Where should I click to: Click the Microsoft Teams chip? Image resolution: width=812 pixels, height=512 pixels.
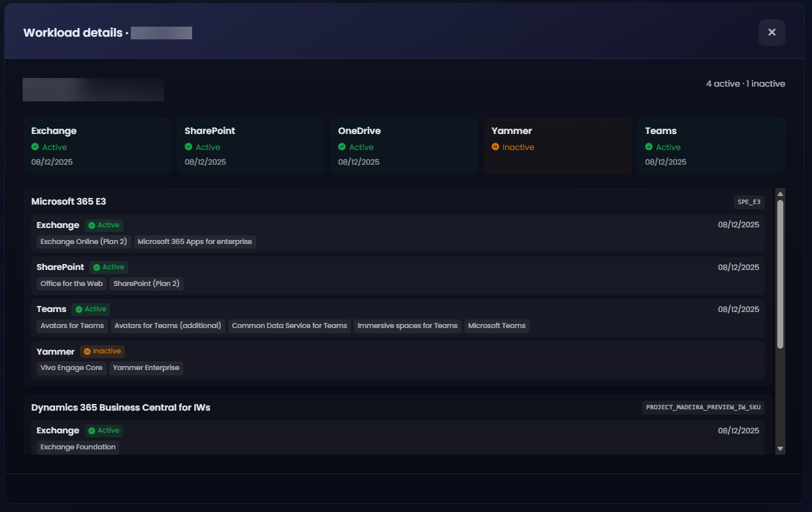coord(497,325)
